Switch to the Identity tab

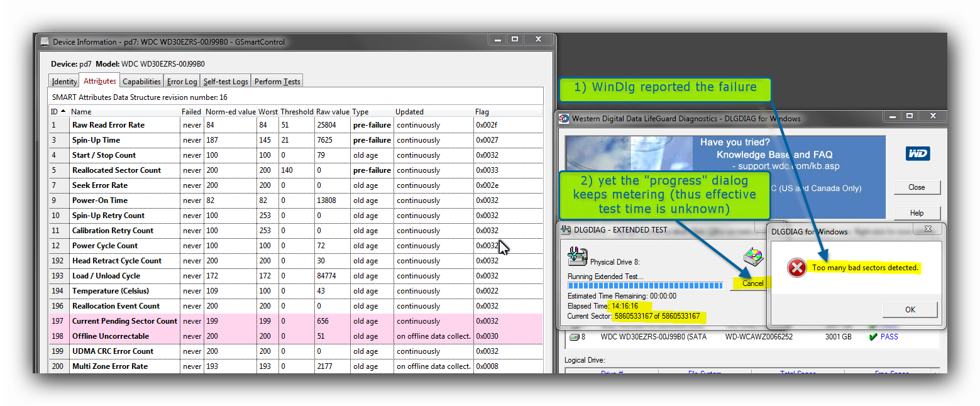[x=64, y=82]
